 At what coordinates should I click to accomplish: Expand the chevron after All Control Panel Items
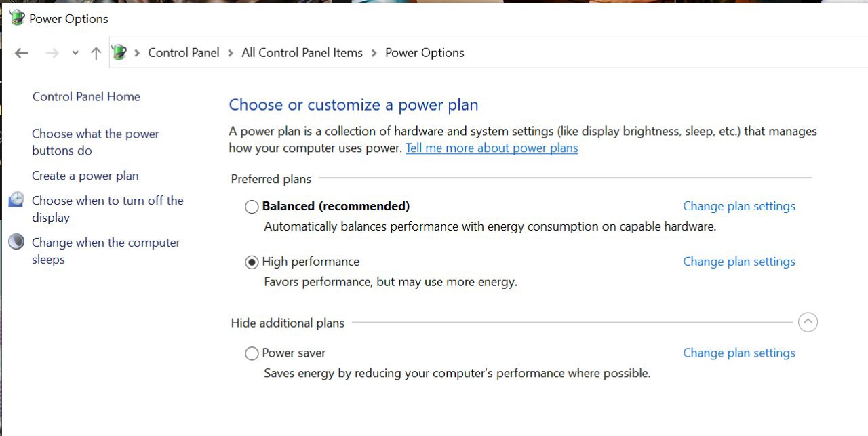[374, 53]
